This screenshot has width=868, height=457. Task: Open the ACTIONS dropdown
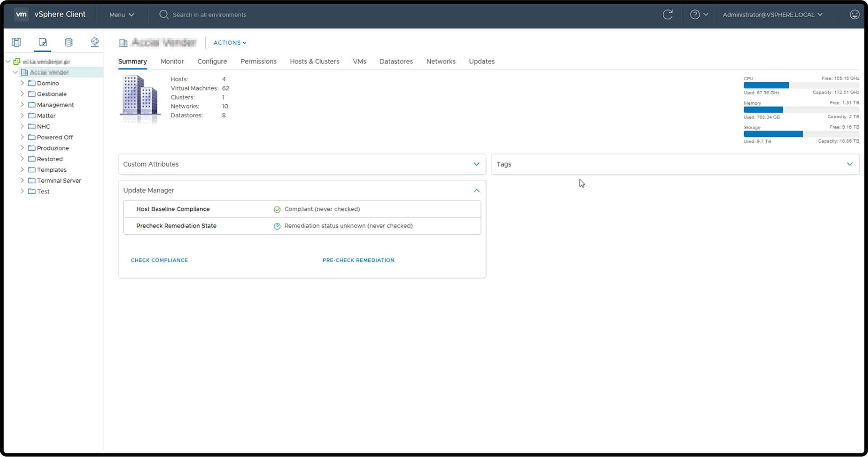[x=230, y=43]
